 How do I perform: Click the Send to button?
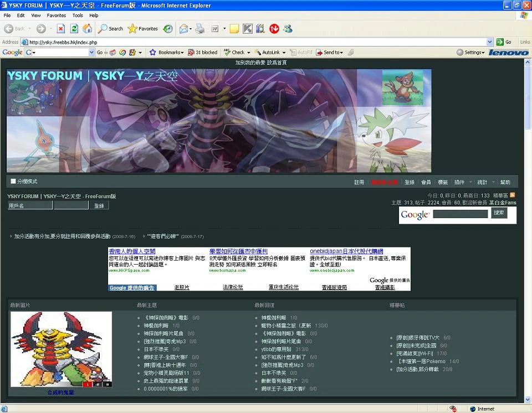(x=329, y=52)
